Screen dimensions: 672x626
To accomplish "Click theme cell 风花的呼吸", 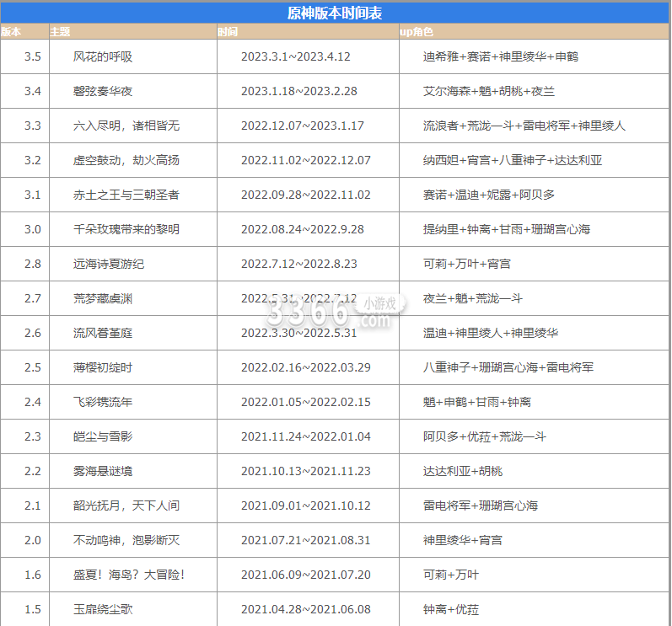I will point(103,56).
